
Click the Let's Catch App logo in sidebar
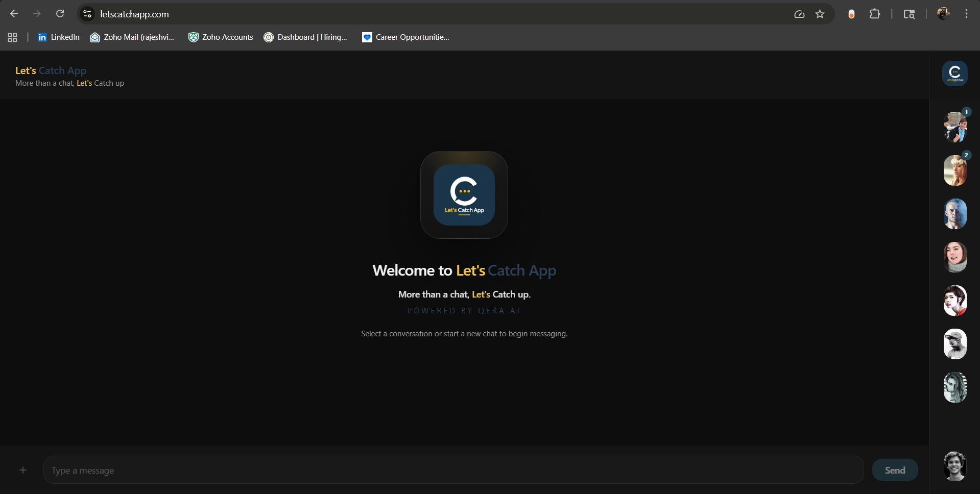(x=954, y=73)
